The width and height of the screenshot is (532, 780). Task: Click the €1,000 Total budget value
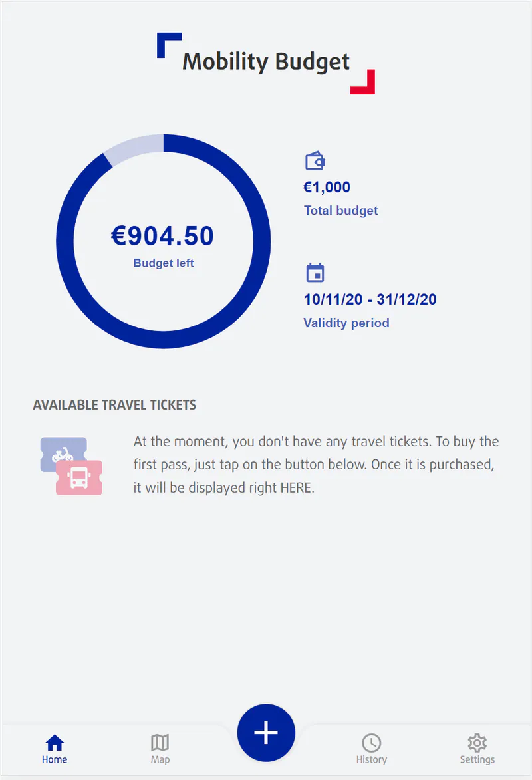click(327, 187)
